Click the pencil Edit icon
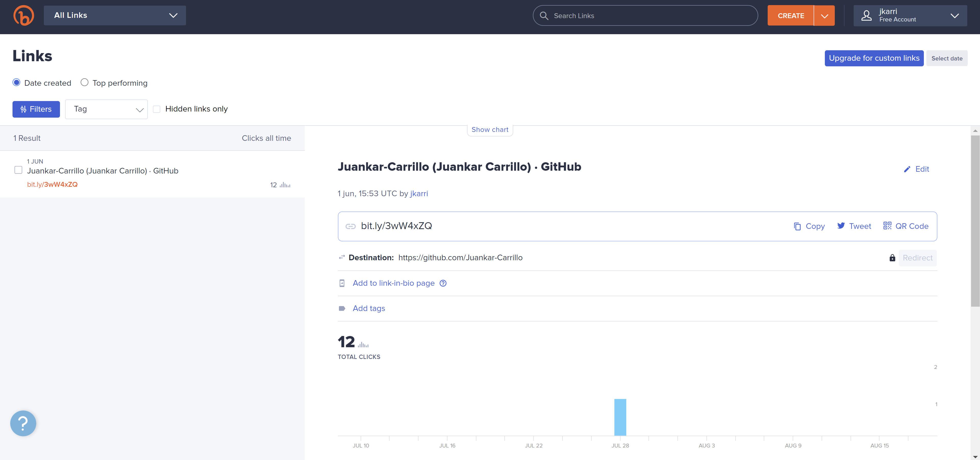This screenshot has width=980, height=460. coord(907,169)
